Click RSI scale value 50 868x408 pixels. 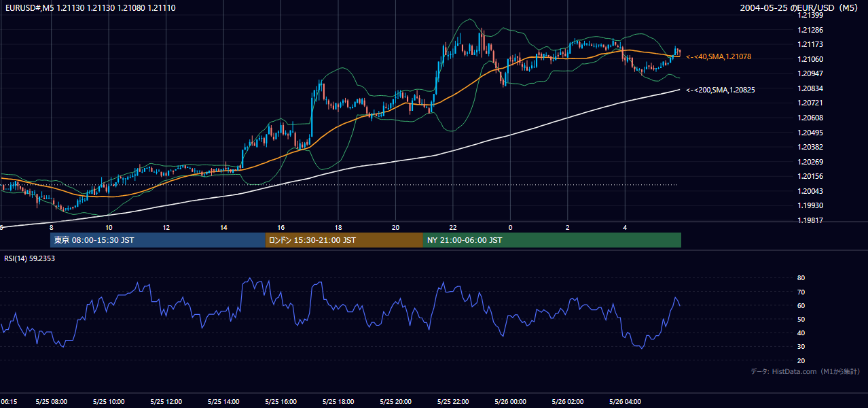tap(801, 319)
